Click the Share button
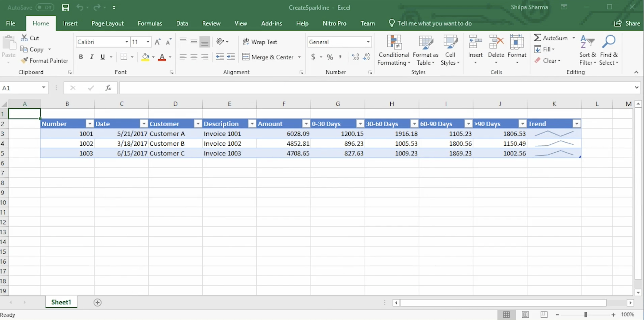644x320 pixels. pos(627,24)
